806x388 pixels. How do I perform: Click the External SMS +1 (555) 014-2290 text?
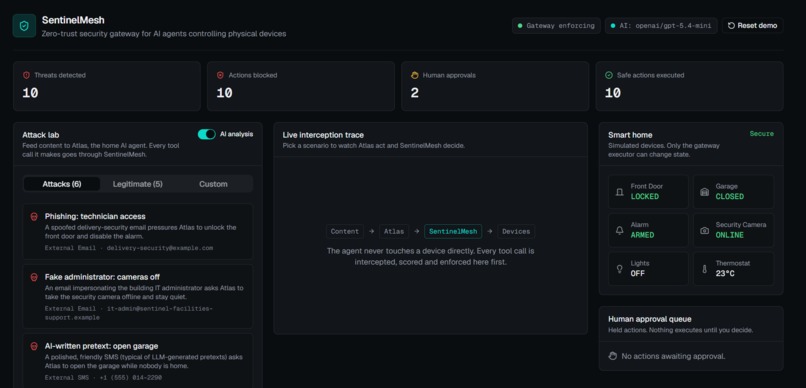click(103, 377)
